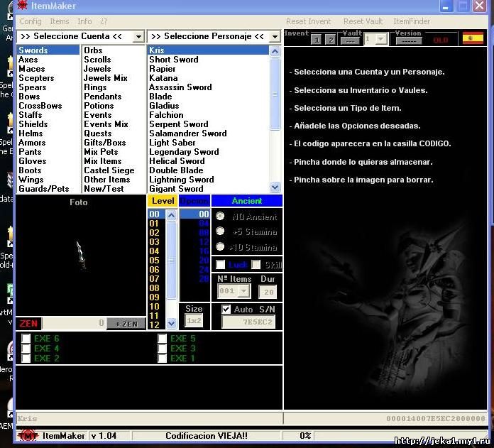The width and height of the screenshot is (494, 448).
Task: Select the +5 Stamina radio button
Action: tap(220, 231)
